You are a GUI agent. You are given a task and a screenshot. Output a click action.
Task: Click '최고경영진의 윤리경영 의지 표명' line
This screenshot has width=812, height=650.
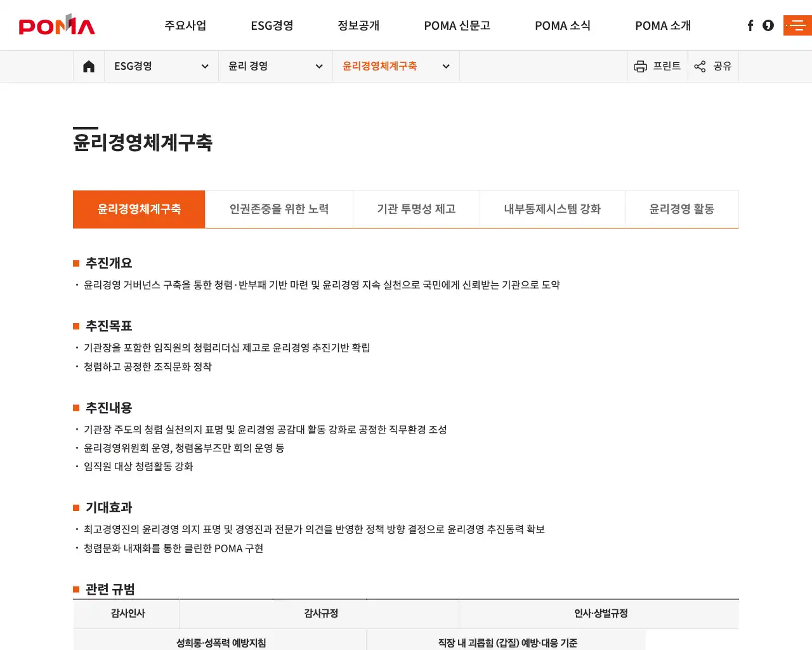coord(314,529)
